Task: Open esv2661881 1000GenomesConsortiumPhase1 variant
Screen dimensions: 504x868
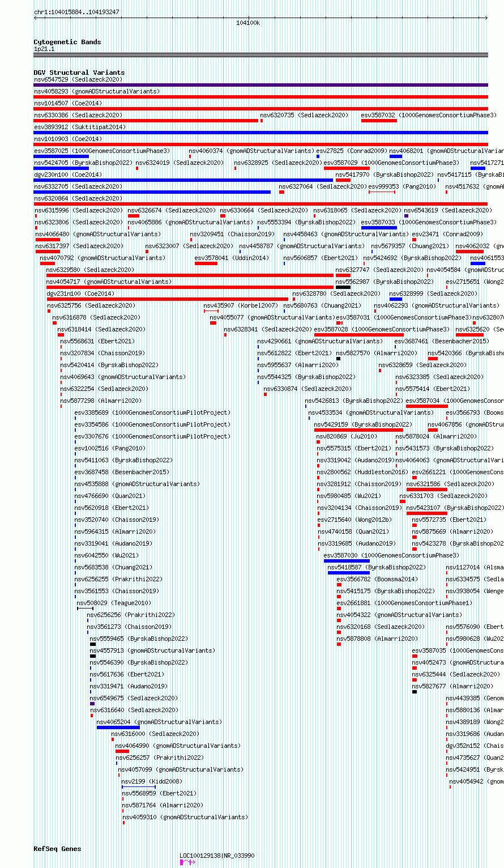Action: pos(404,603)
